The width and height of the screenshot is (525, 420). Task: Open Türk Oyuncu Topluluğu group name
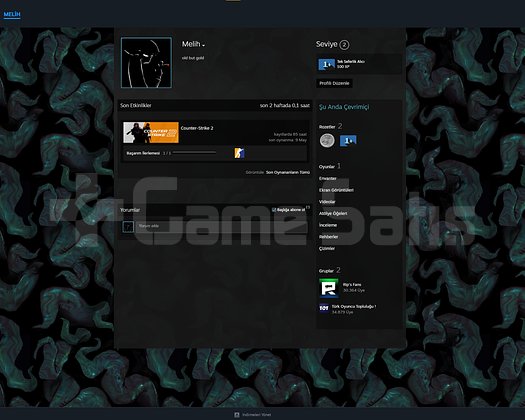click(354, 306)
